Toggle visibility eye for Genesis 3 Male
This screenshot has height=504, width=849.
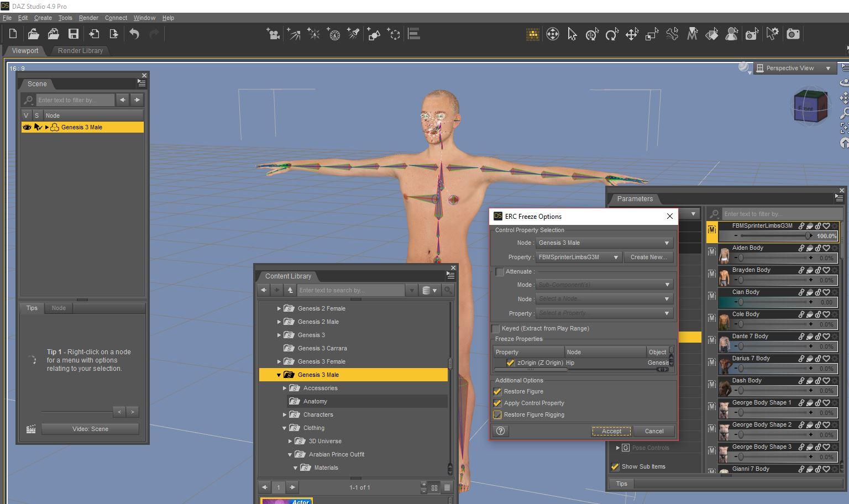[27, 127]
